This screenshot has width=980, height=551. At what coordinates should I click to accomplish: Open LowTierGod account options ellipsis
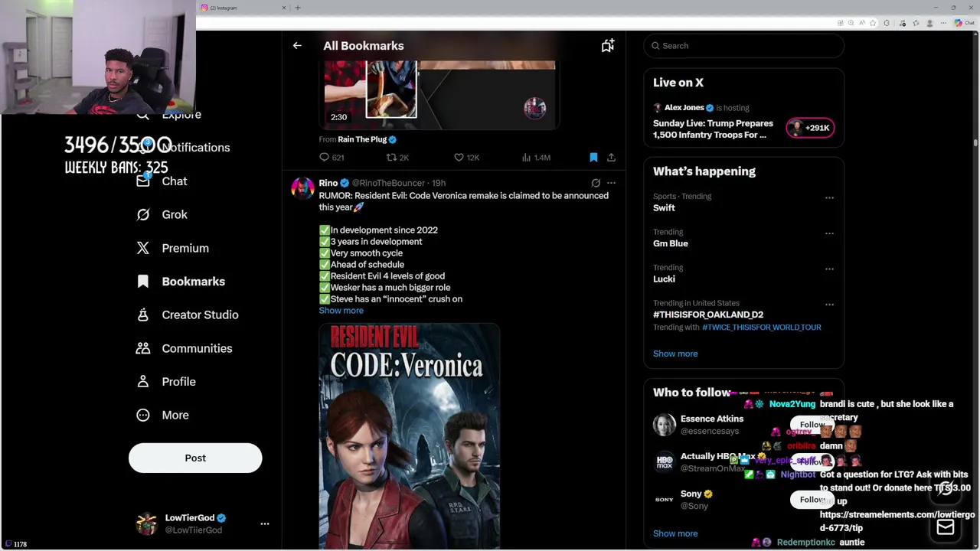point(265,524)
